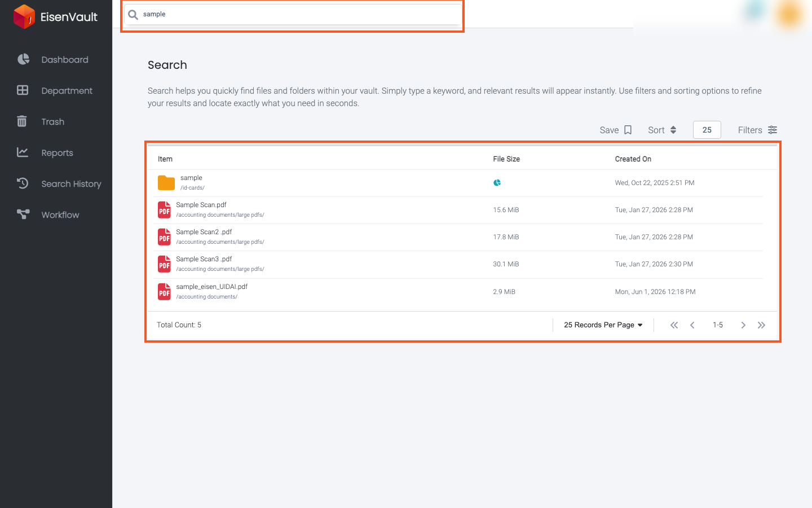
Task: Click the blurred blue header icon
Action: click(x=754, y=11)
